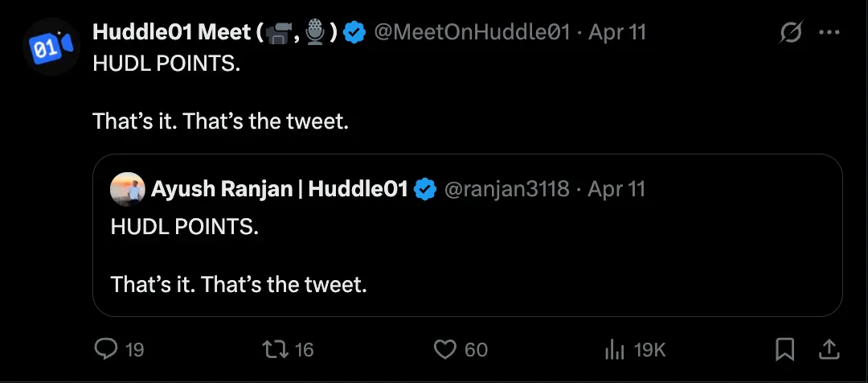Like the tweet with the heart icon
Image resolution: width=868 pixels, height=383 pixels.
(444, 349)
